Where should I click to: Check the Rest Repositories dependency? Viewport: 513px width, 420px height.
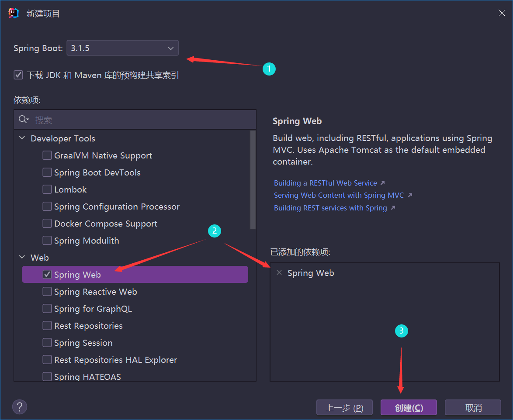pos(47,325)
